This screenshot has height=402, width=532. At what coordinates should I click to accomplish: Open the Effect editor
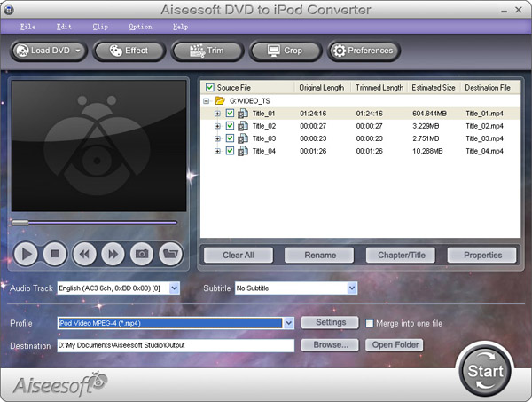tap(129, 51)
